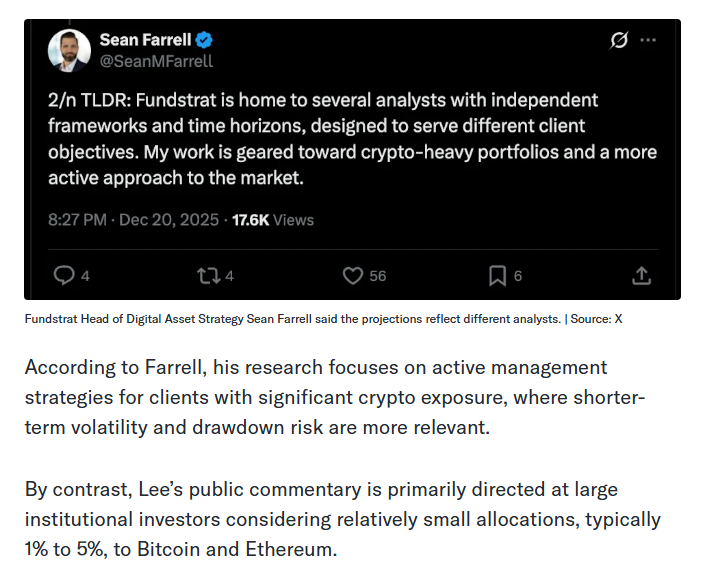Repost the tweet using the retweet icon
This screenshot has width=707, height=575.
(207, 275)
